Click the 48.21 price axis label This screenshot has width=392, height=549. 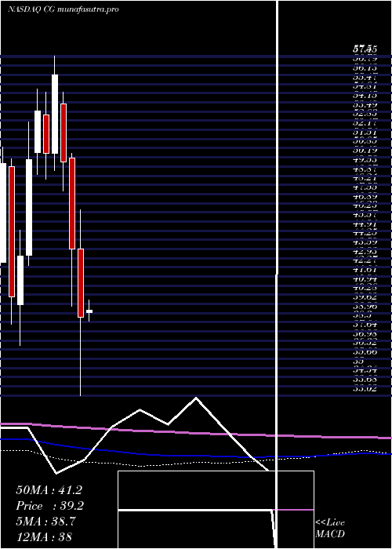[365, 178]
